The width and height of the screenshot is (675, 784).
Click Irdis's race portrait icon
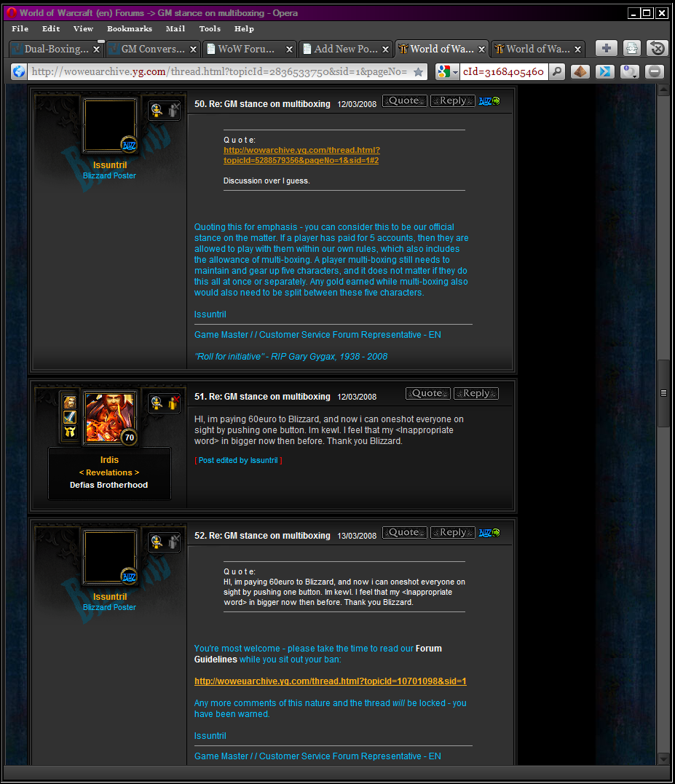pyautogui.click(x=69, y=402)
